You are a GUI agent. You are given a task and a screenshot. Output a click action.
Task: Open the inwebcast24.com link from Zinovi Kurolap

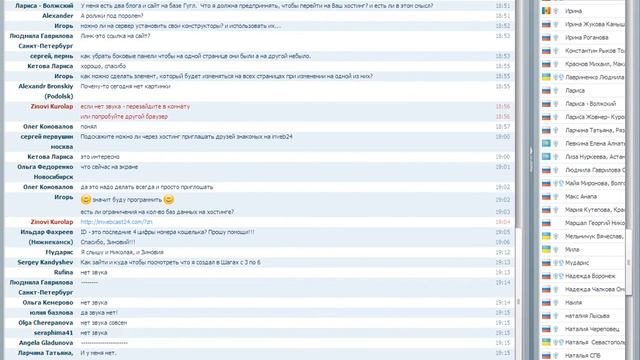(x=116, y=222)
